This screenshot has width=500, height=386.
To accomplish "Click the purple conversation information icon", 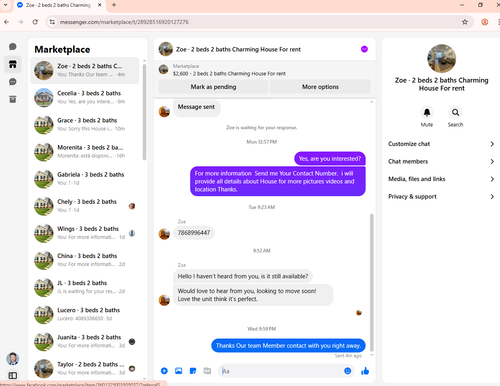I will pyautogui.click(x=364, y=49).
